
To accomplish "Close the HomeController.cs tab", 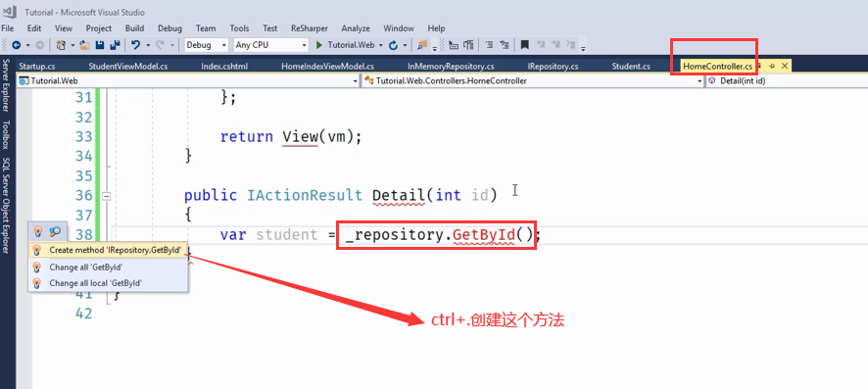I will tap(784, 66).
